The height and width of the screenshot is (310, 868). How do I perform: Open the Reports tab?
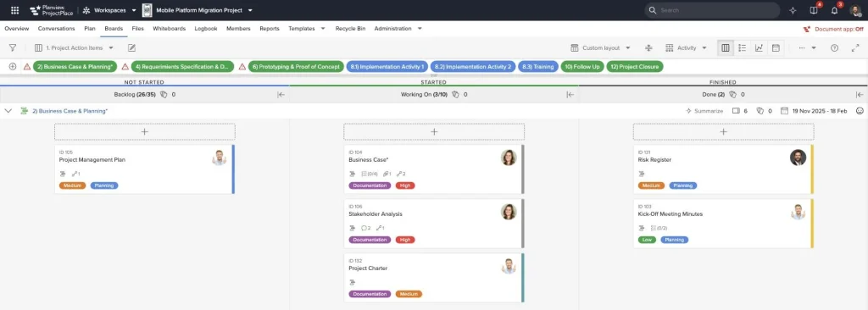[x=269, y=29]
